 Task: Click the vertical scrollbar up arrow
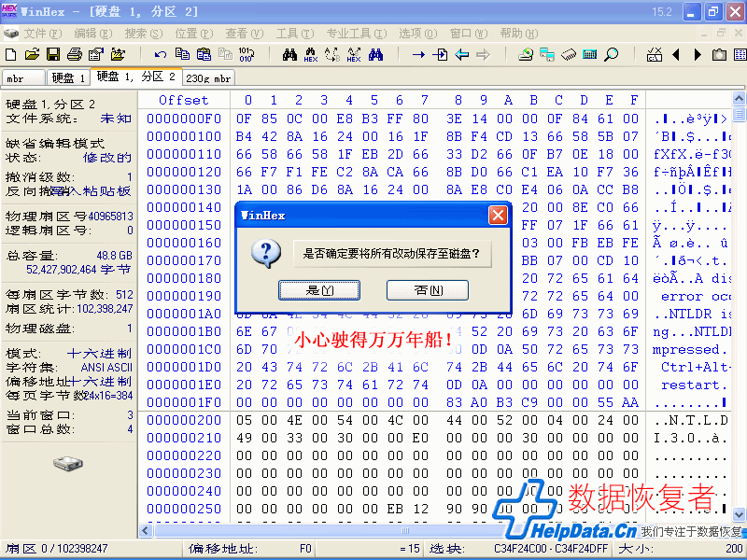pyautogui.click(x=739, y=99)
